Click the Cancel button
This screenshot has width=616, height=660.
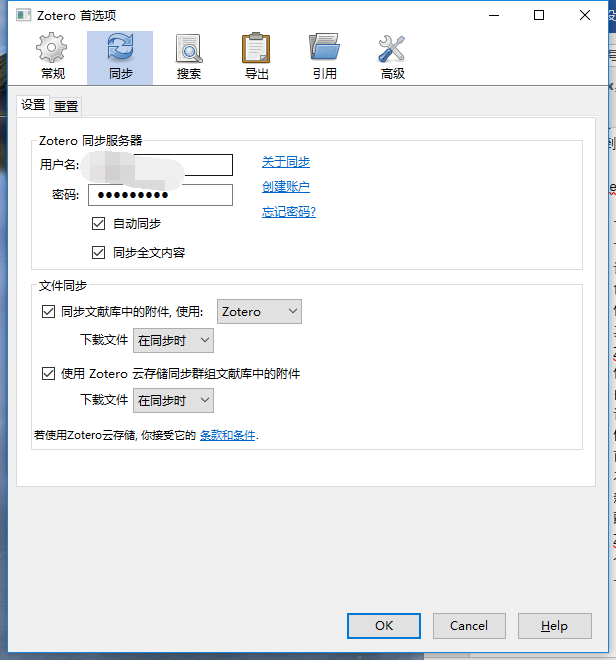click(x=469, y=626)
